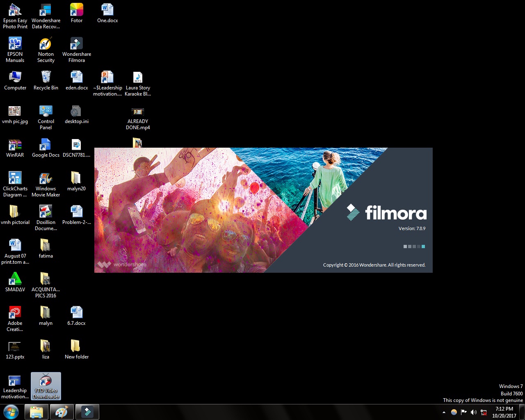The image size is (525, 420).
Task: Click the YTD Video Downloader shortcut
Action: pyautogui.click(x=46, y=386)
